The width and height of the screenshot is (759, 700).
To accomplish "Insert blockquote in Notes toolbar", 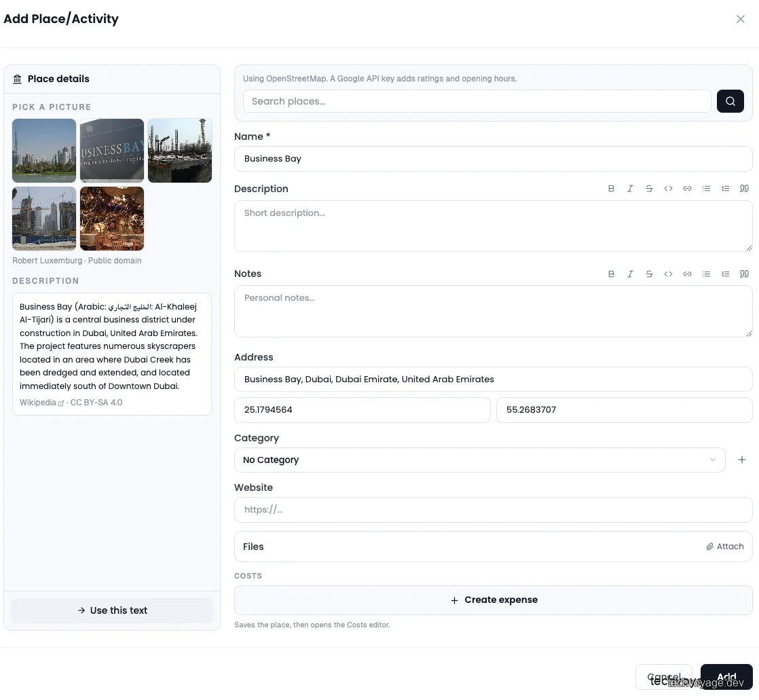I will click(x=744, y=274).
